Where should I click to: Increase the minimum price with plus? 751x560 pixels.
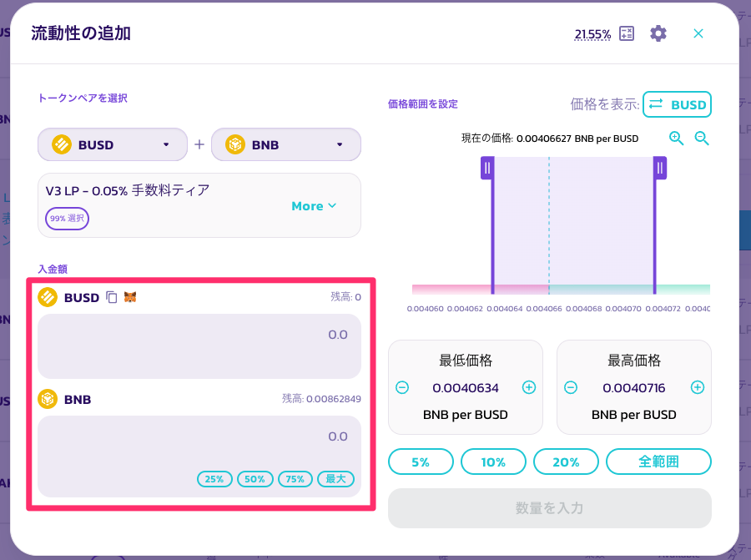coord(529,387)
